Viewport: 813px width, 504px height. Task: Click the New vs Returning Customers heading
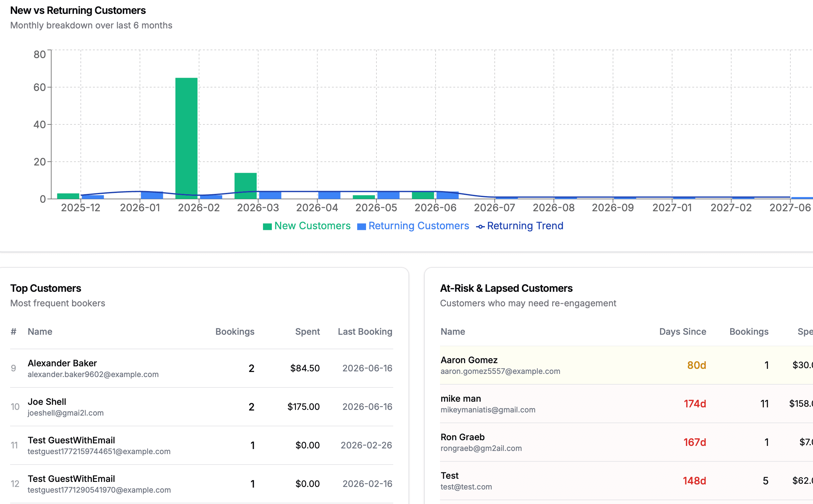[x=78, y=11]
